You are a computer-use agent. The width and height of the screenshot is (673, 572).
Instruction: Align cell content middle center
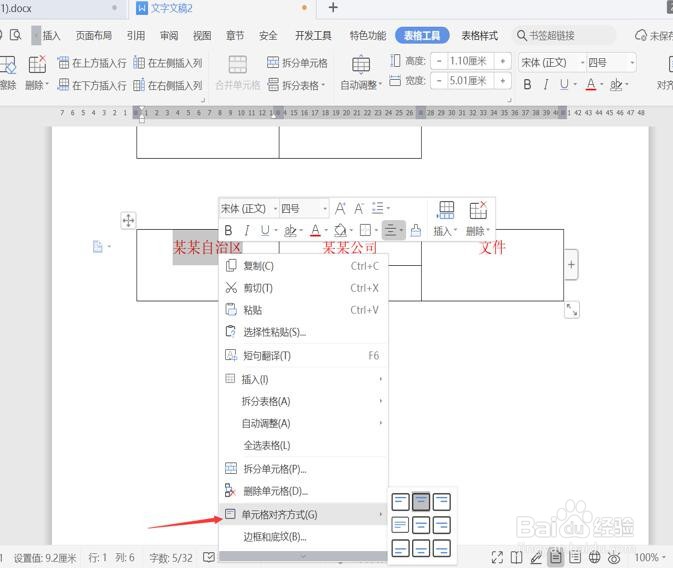click(421, 525)
